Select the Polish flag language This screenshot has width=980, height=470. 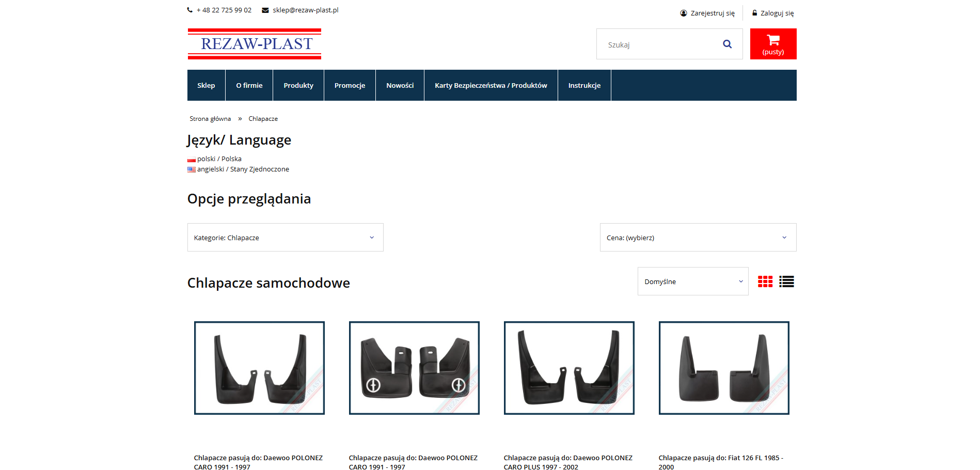click(192, 160)
